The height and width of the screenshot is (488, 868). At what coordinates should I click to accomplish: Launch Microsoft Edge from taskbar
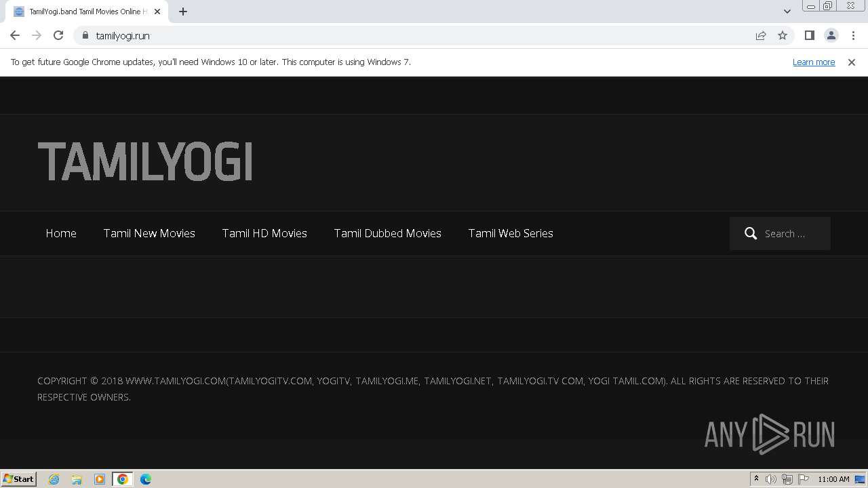[146, 479]
